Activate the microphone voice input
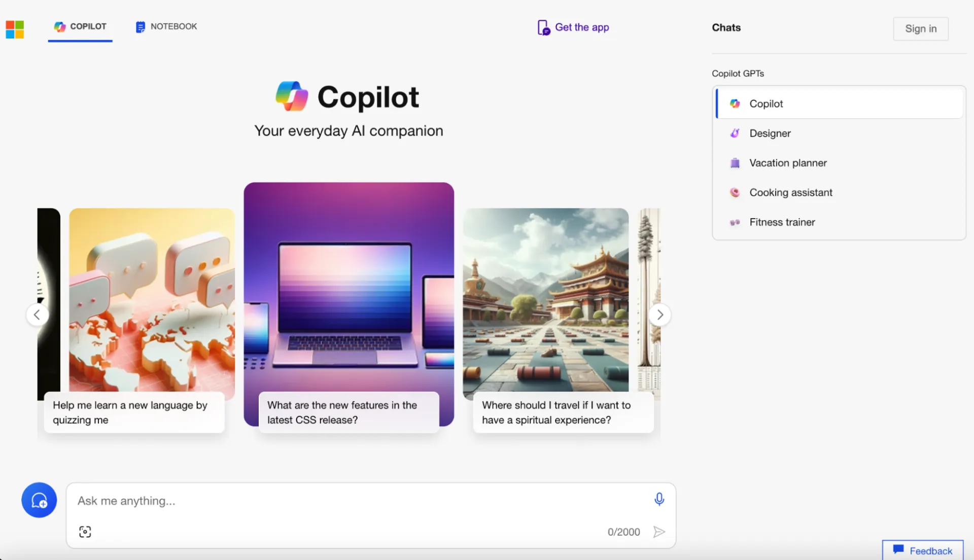The width and height of the screenshot is (974, 560). pyautogui.click(x=659, y=500)
